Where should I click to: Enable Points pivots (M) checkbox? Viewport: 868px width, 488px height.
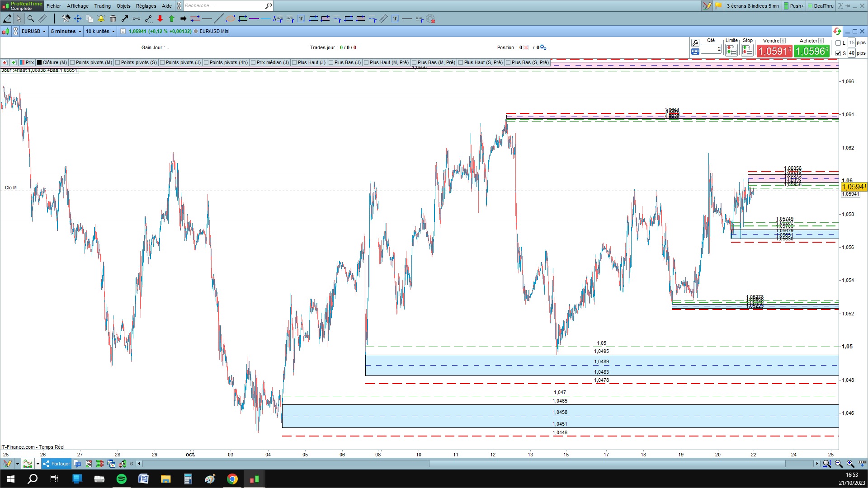point(72,62)
